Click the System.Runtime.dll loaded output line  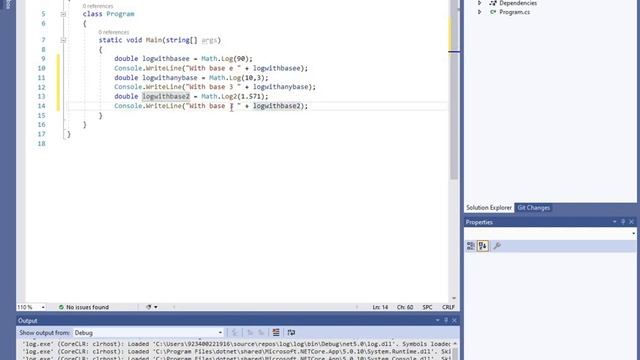(236, 351)
